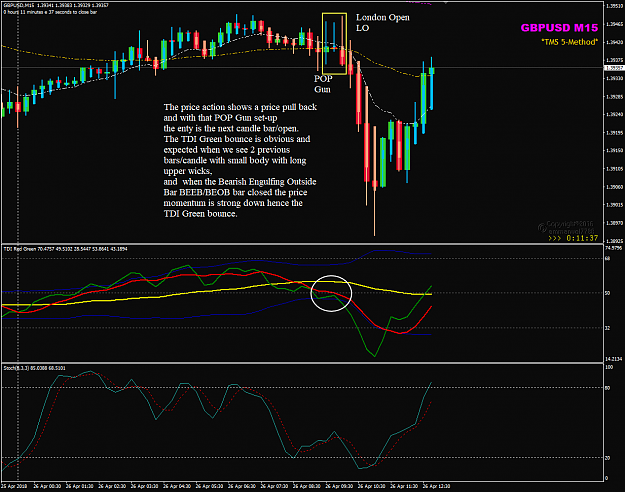Click the line 'The TDI Green bounce is obvious and'

tap(237, 139)
